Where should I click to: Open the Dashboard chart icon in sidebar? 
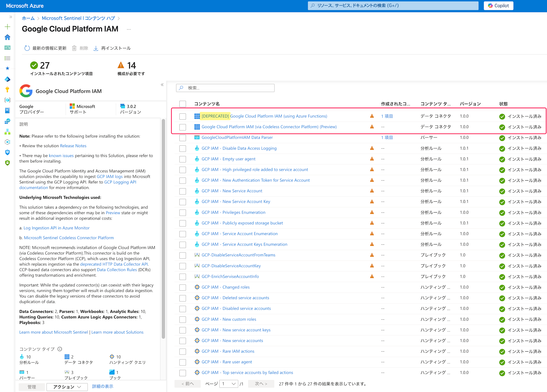7,48
